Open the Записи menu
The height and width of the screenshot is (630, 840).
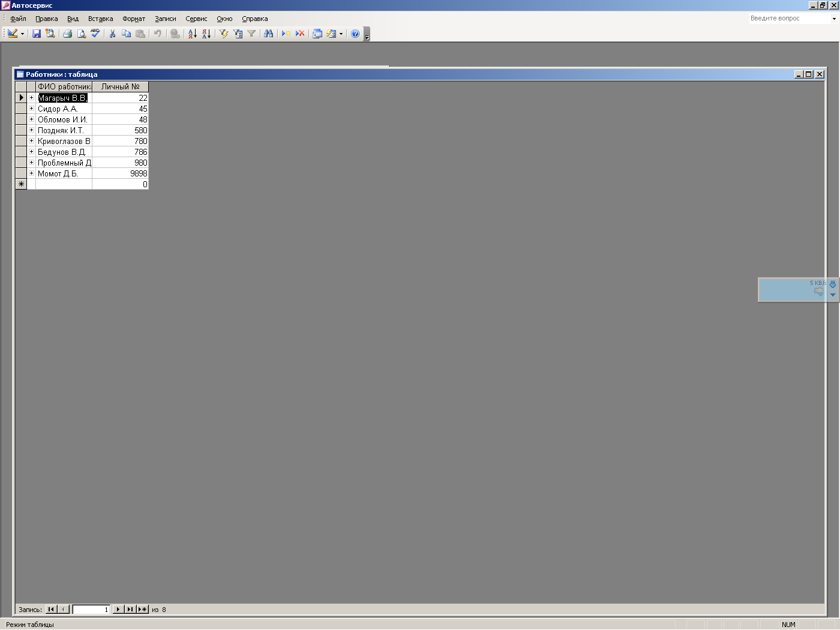click(166, 19)
